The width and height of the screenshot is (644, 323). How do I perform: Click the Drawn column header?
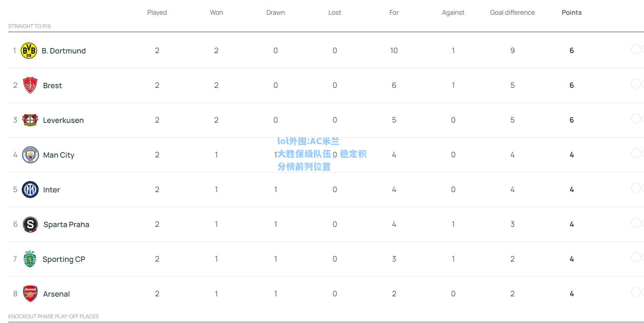(x=275, y=12)
